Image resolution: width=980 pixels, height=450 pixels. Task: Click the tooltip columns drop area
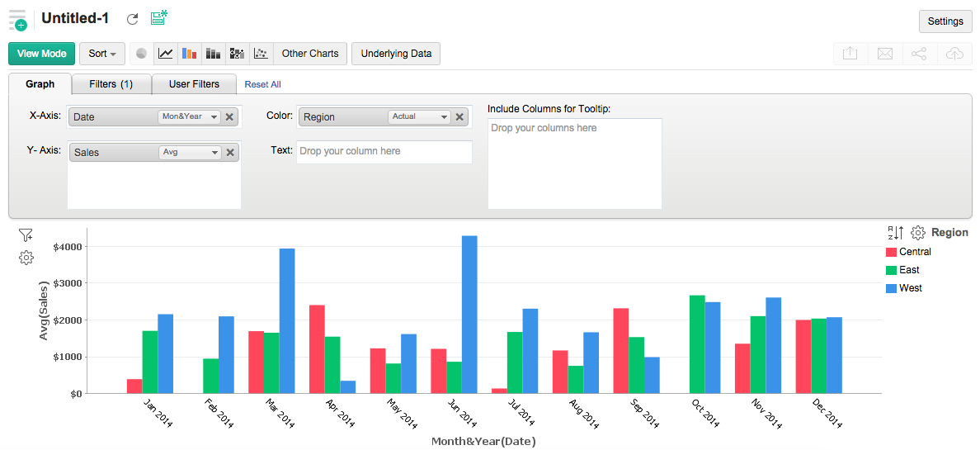[574, 163]
